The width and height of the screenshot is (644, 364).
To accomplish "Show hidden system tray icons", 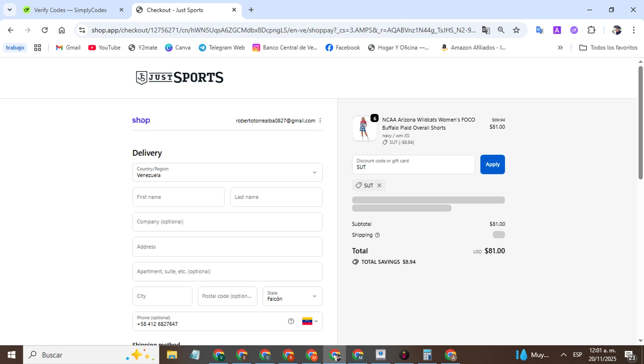I will coord(563,355).
